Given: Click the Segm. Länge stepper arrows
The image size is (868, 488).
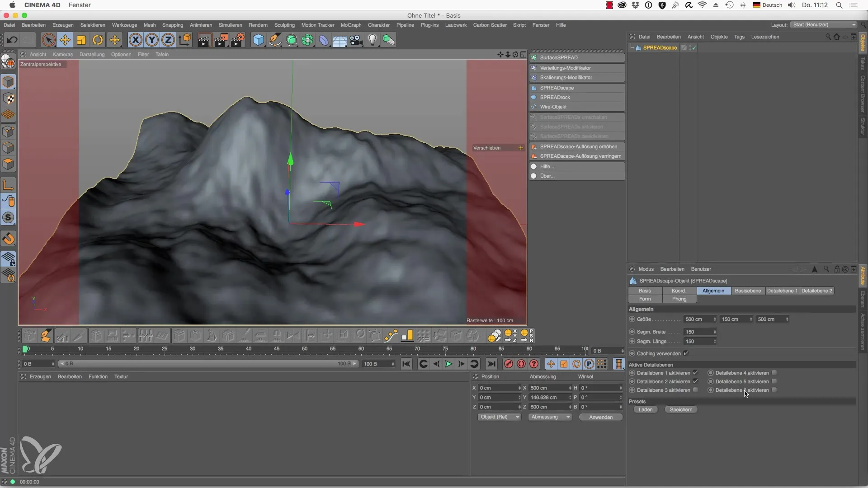Looking at the screenshot, I should (715, 342).
